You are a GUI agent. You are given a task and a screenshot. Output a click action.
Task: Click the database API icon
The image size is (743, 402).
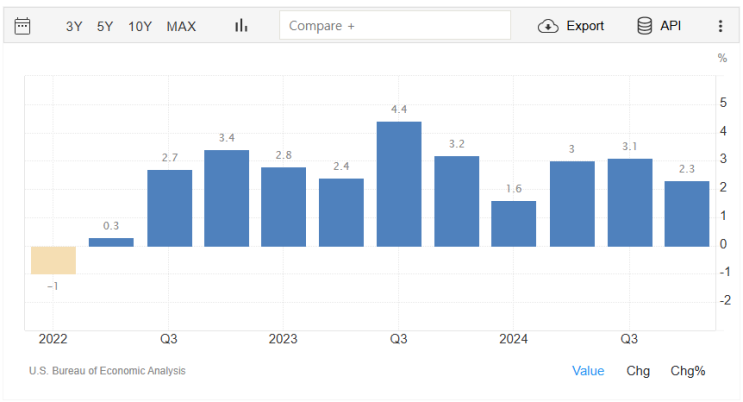[x=644, y=26]
